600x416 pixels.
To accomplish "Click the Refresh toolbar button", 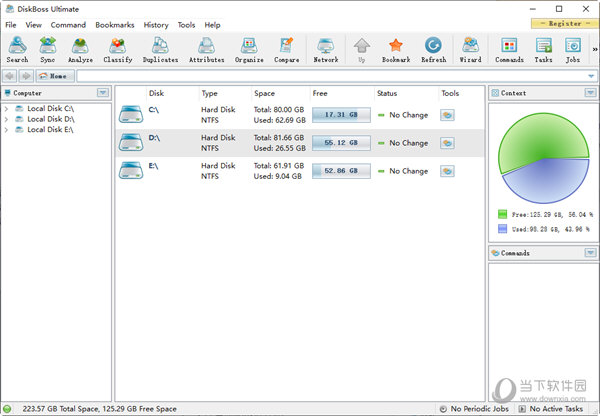I will (x=433, y=49).
